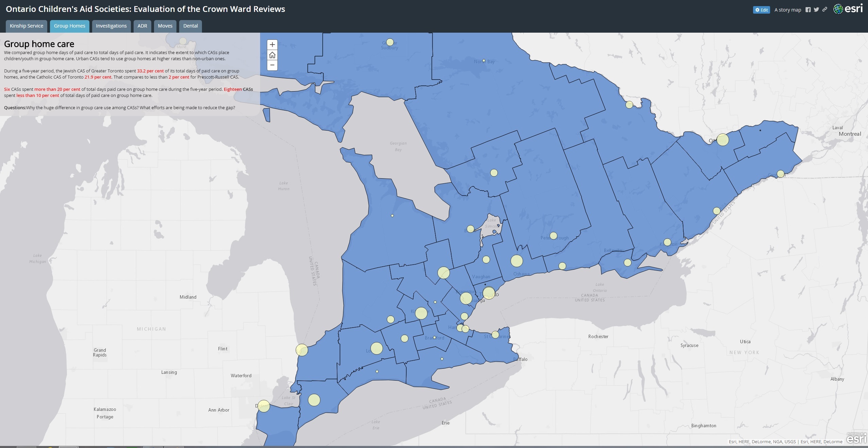The height and width of the screenshot is (448, 868).
Task: Switch to the ADR tab
Action: [x=142, y=26]
